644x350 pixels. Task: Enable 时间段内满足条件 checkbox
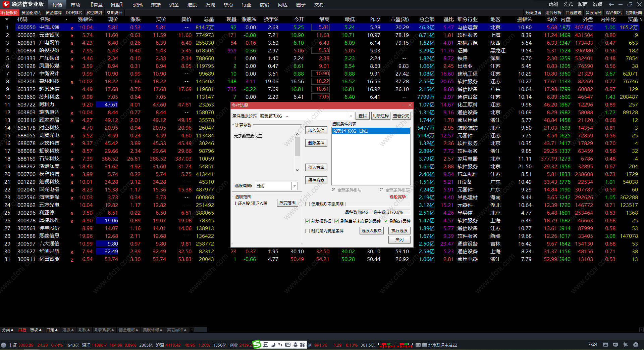pyautogui.click(x=307, y=231)
